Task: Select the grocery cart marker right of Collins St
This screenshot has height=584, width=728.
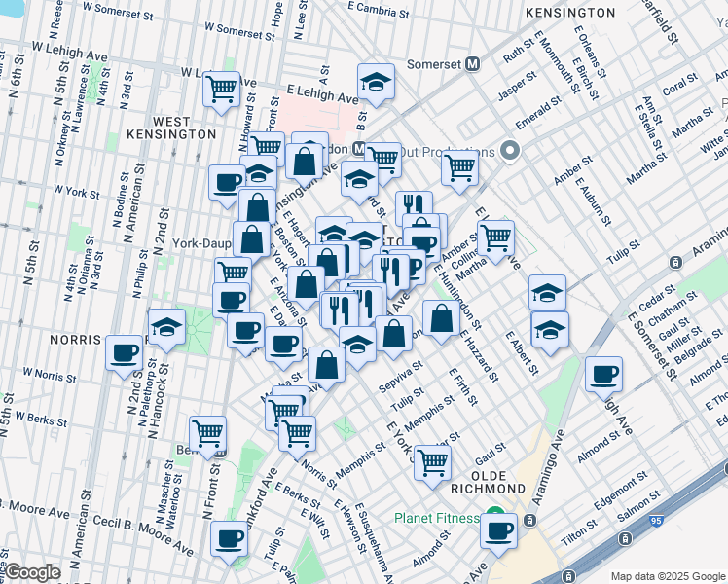Action: [495, 238]
